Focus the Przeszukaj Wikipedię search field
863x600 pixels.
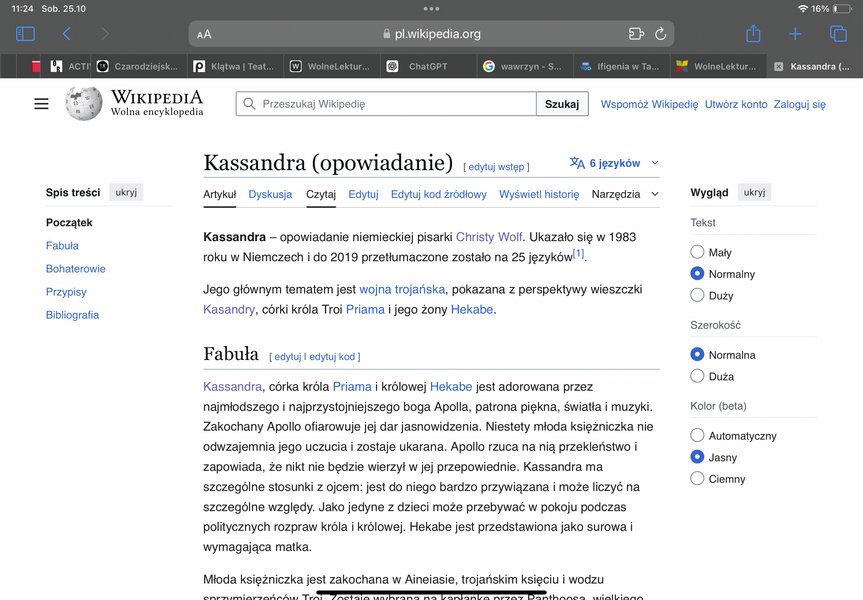386,103
